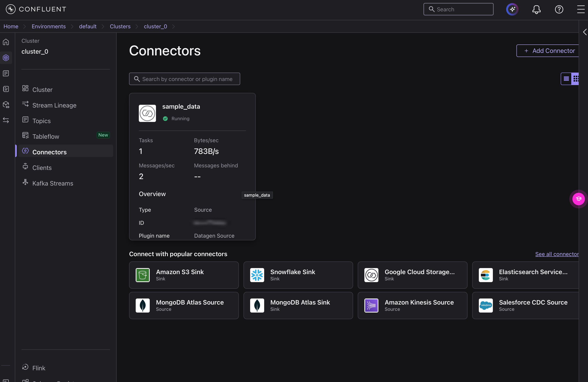Click the Confluent logo icon
The height and width of the screenshot is (382, 588).
click(x=11, y=9)
